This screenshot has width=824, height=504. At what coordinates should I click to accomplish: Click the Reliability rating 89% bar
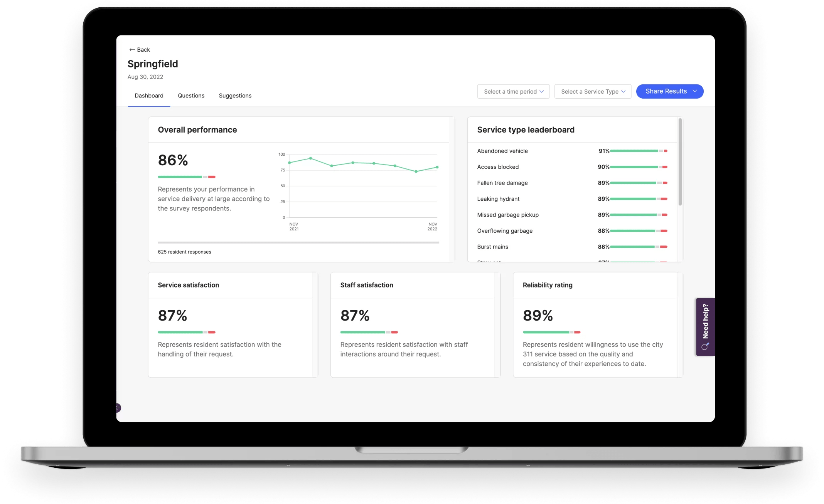(x=551, y=332)
